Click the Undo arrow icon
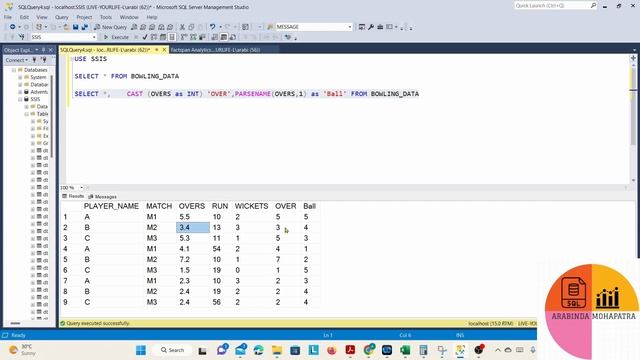The height and width of the screenshot is (360, 640). [x=212, y=27]
